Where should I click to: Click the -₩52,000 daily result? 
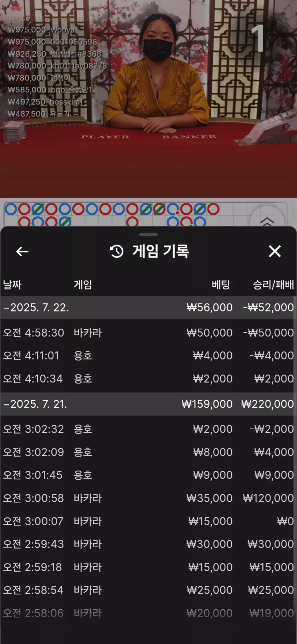[268, 308]
